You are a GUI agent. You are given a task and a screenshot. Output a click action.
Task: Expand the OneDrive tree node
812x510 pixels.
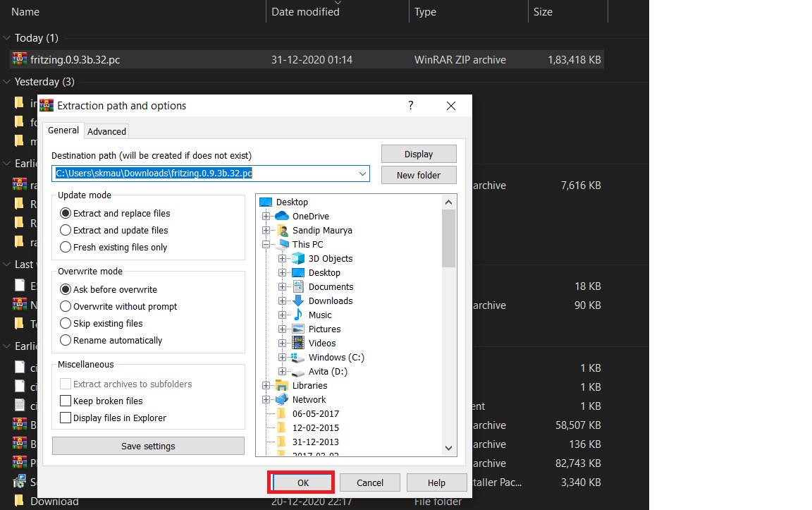point(266,216)
